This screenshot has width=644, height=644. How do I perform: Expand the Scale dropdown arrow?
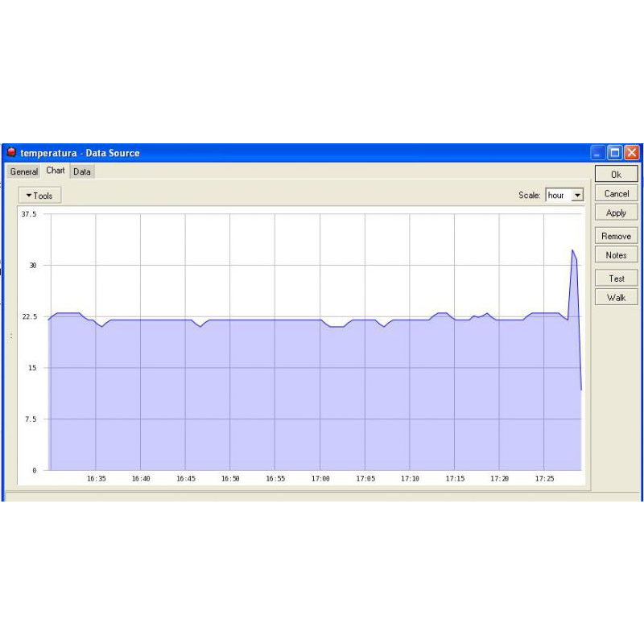click(577, 195)
